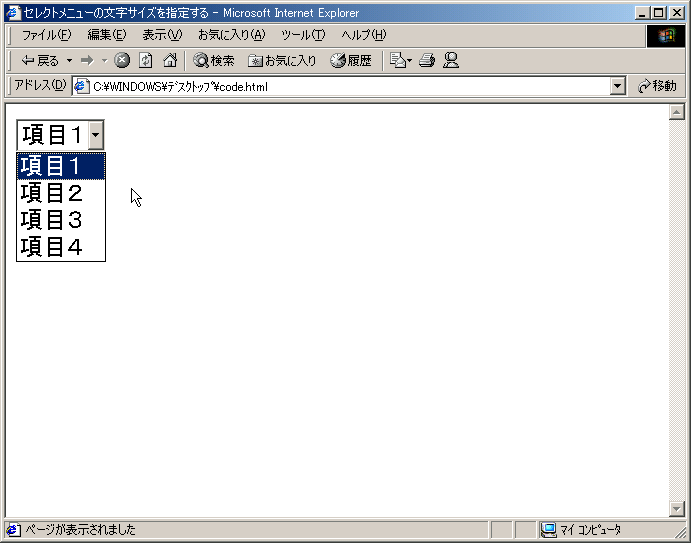Open the 編集(E) menu
Screen dimensions: 691x543
pyautogui.click(x=107, y=35)
